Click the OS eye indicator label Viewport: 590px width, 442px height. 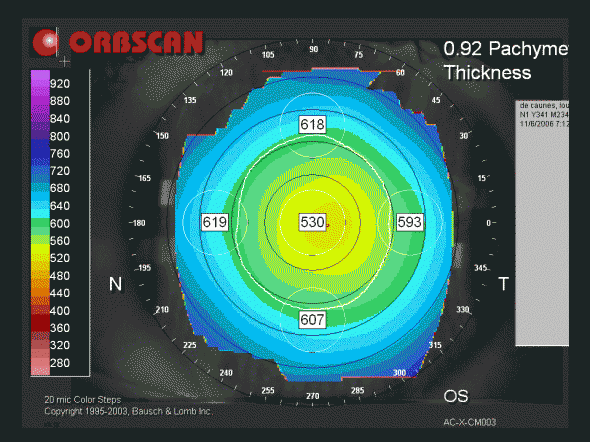456,396
